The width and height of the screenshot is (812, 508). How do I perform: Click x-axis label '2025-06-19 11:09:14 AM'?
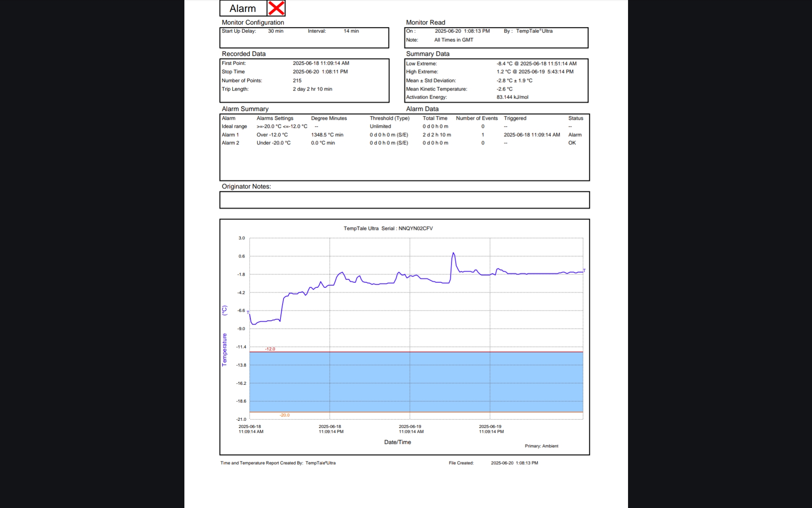pos(411,429)
